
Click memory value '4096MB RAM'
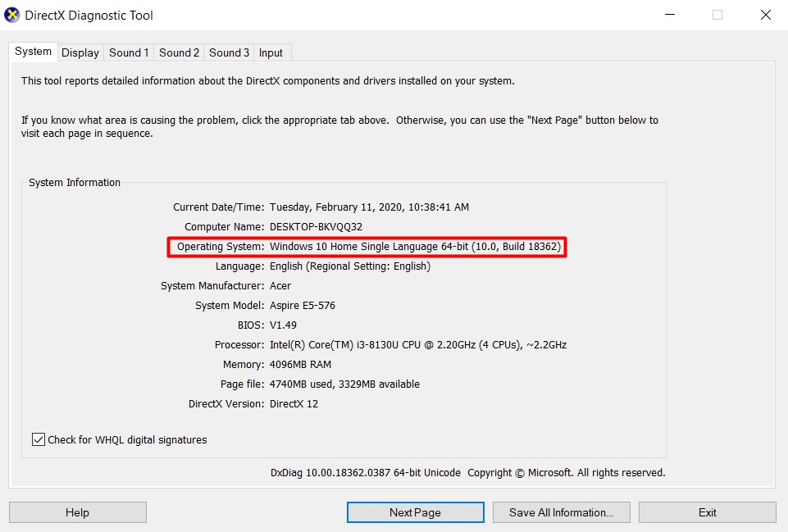pos(301,365)
